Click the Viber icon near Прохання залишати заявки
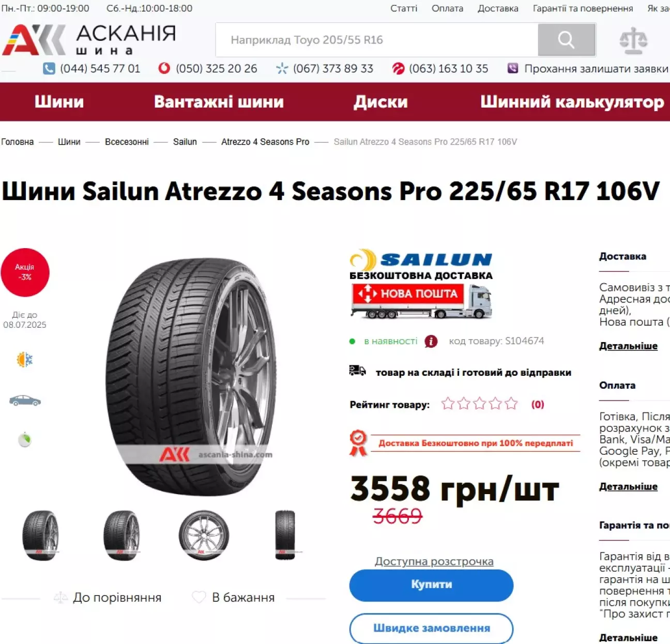Image resolution: width=670 pixels, height=644 pixels. [513, 68]
